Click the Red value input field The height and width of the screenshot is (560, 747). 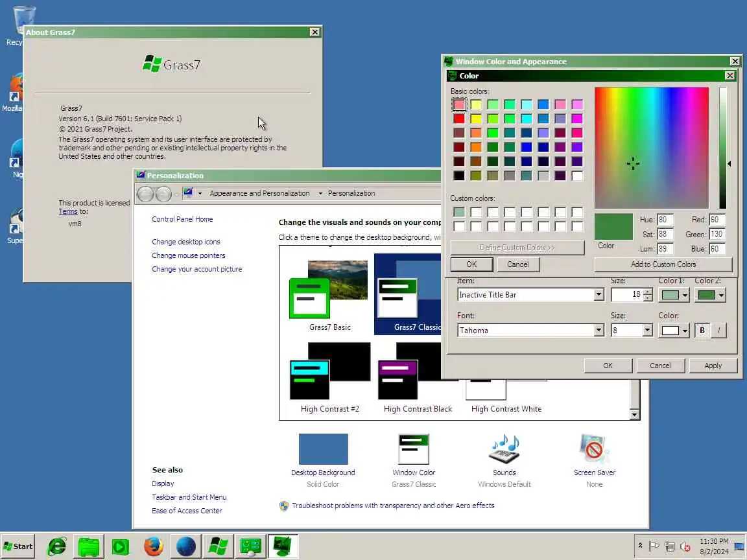click(717, 220)
